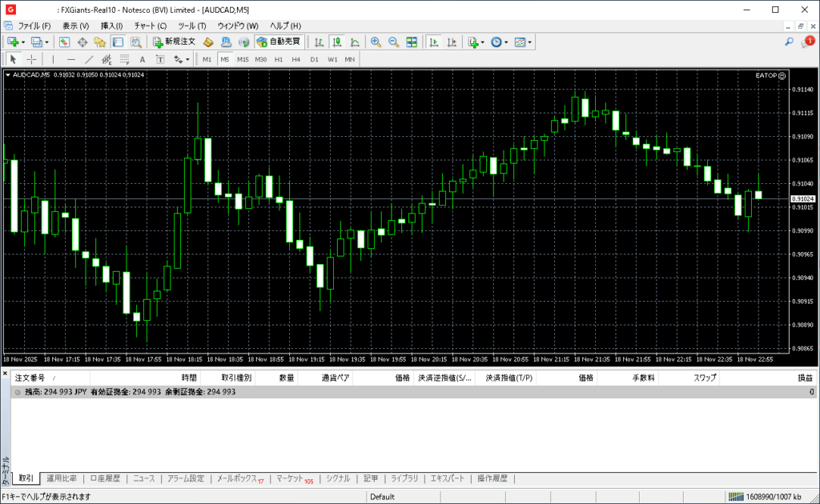Click the zoom out magnifier icon

(x=392, y=42)
